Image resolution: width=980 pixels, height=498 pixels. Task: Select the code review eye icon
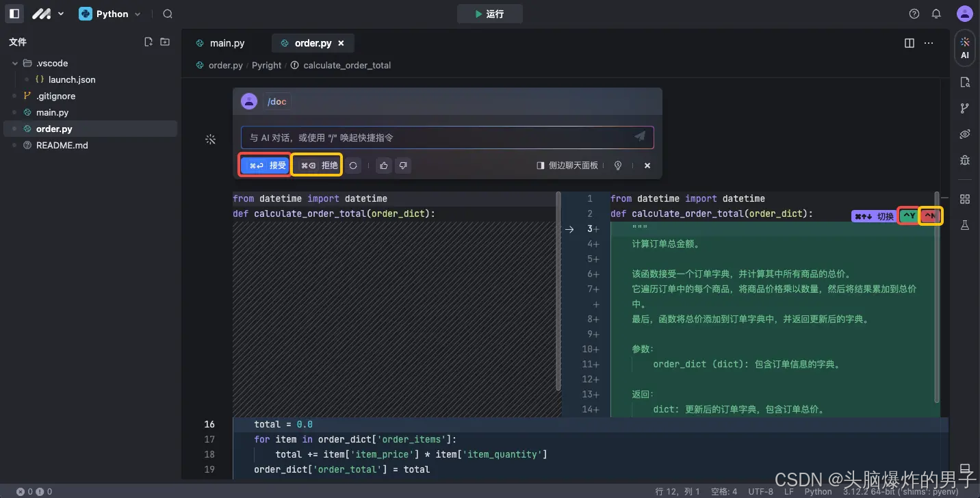[964, 134]
